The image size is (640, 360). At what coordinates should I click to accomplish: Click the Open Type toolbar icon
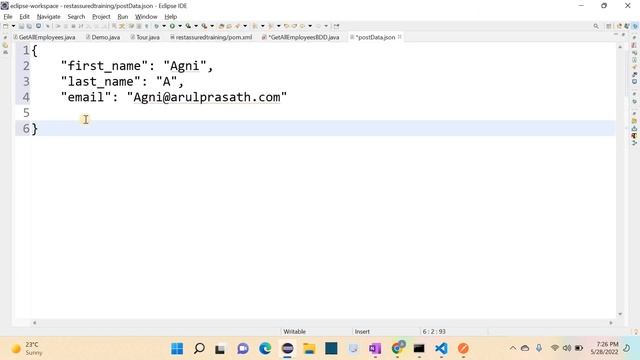tap(221, 26)
